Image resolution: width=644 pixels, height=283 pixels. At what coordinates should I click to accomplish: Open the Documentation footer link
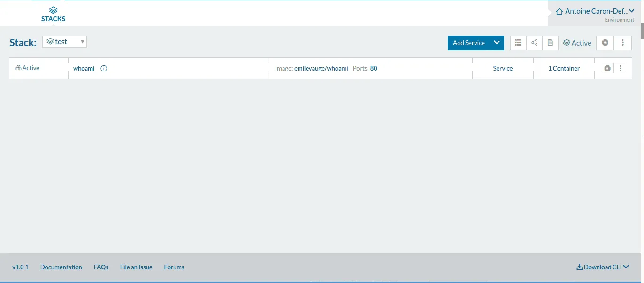pyautogui.click(x=61, y=267)
